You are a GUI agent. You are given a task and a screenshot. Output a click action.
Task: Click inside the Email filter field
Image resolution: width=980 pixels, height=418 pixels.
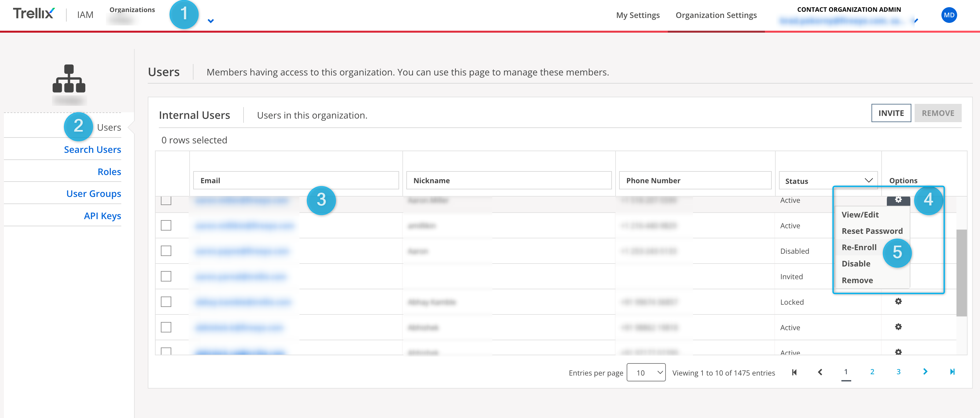tap(296, 180)
